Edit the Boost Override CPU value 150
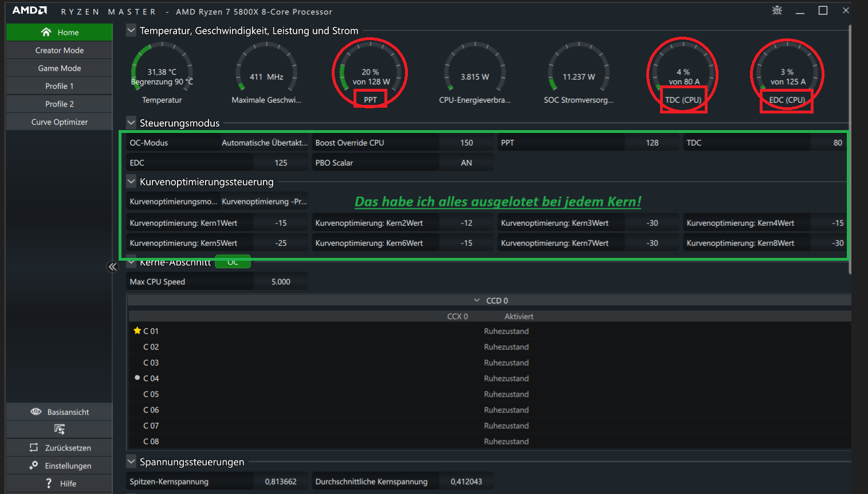The width and height of the screenshot is (868, 494). click(x=466, y=143)
